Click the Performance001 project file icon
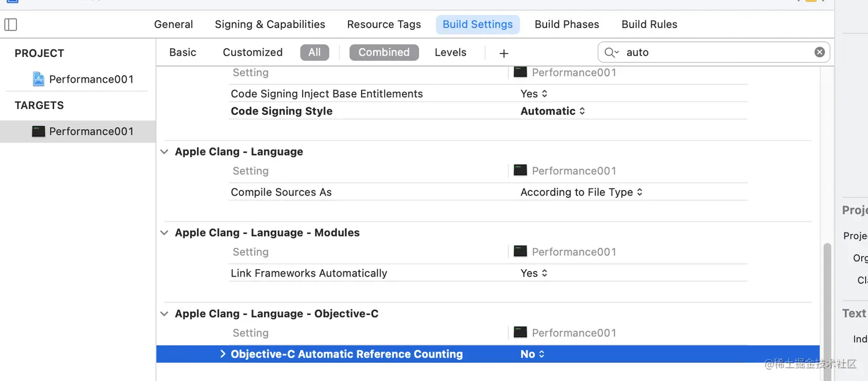 (38, 79)
